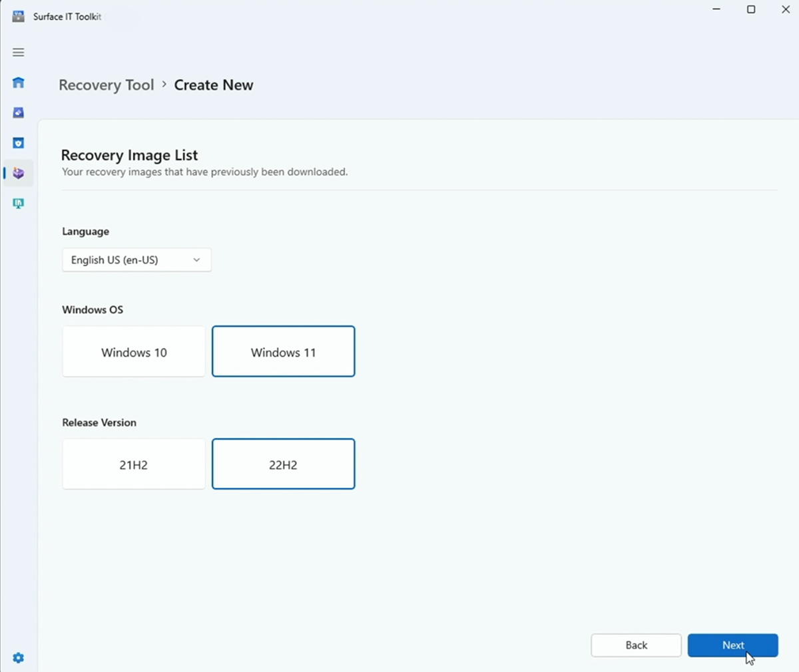
Task: Click the Recovery Tool purple box icon
Action: pyautogui.click(x=18, y=173)
